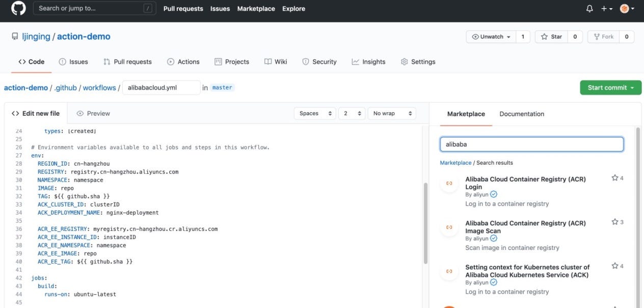Open the ljinging owner profile link
The height and width of the screenshot is (308, 644).
coord(36,37)
